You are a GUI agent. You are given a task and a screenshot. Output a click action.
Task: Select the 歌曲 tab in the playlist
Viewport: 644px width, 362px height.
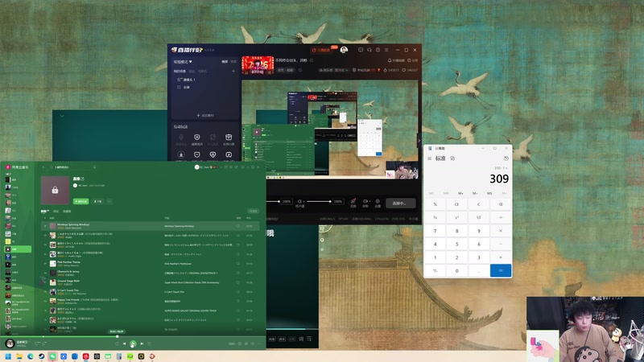[45, 212]
